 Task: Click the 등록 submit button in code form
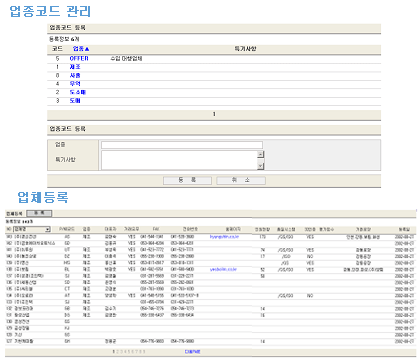pos(187,180)
